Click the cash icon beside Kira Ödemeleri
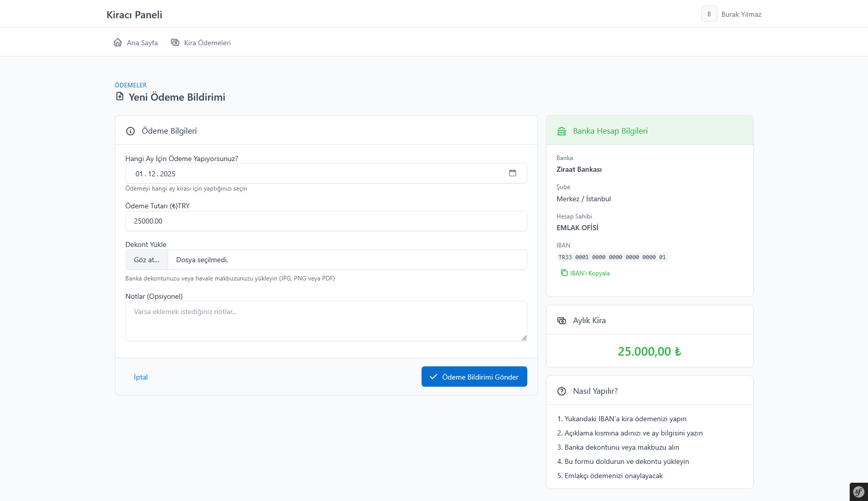The image size is (868, 501). point(175,43)
